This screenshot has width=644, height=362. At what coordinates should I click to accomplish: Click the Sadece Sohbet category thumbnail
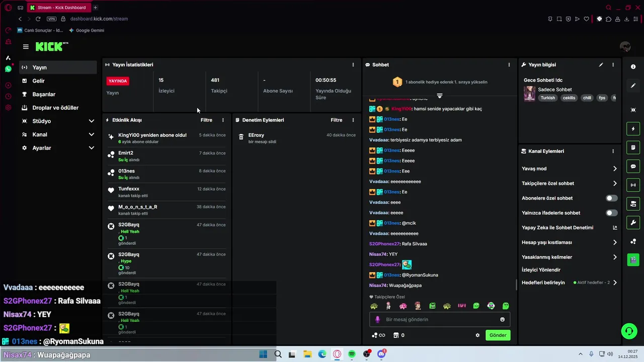[529, 94]
